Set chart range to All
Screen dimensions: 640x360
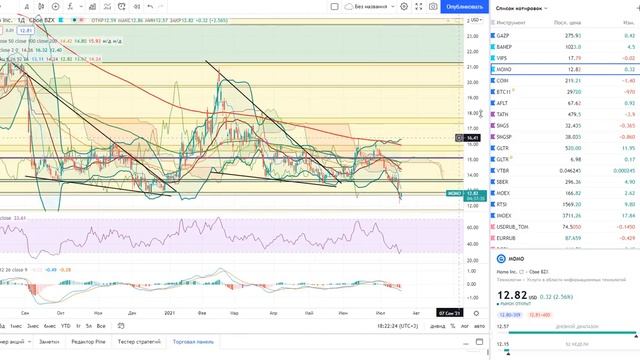(101, 326)
